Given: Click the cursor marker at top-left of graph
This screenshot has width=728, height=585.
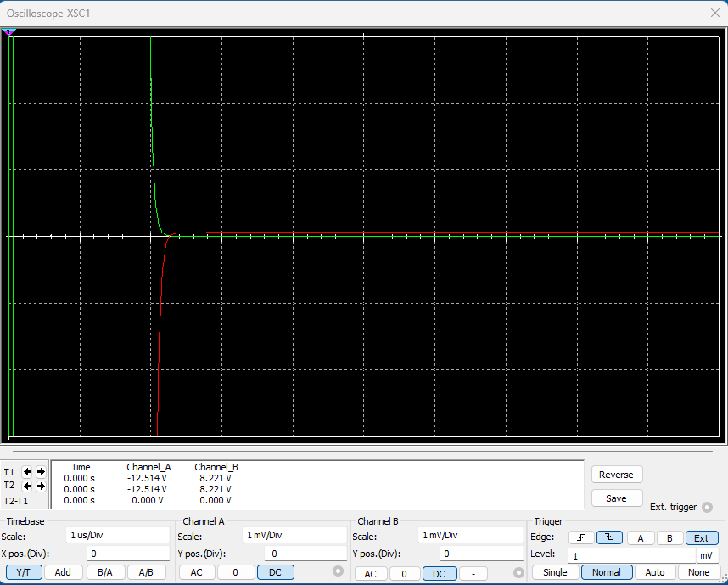Looking at the screenshot, I should [x=9, y=32].
